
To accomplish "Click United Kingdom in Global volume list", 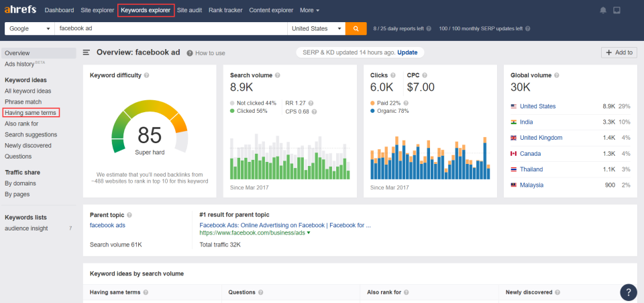I will click(x=541, y=138).
